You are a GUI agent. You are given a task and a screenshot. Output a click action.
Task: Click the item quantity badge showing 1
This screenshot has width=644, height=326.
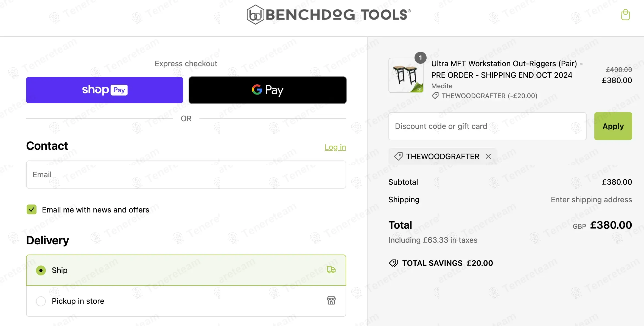pos(420,58)
